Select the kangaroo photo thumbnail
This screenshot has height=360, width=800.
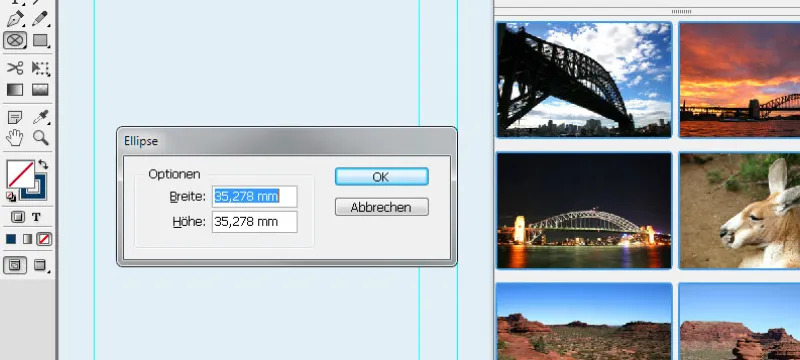[739, 211]
